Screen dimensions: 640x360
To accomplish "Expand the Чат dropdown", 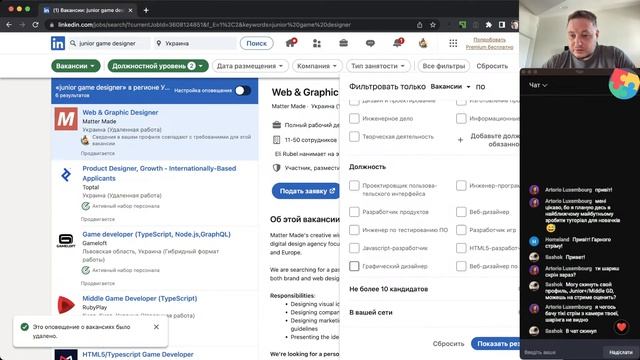I will coord(538,85).
